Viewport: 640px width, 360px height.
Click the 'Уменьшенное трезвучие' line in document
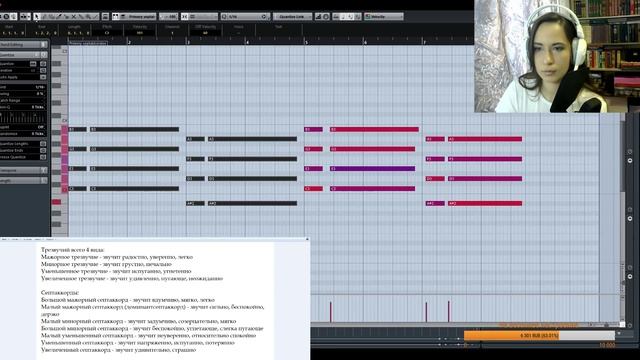[116, 271]
